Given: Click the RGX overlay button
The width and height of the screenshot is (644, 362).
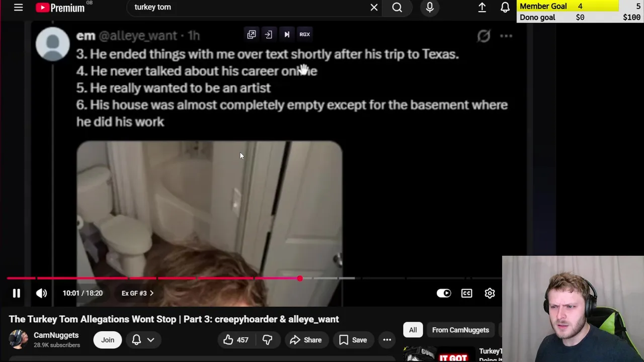Looking at the screenshot, I should tap(304, 34).
